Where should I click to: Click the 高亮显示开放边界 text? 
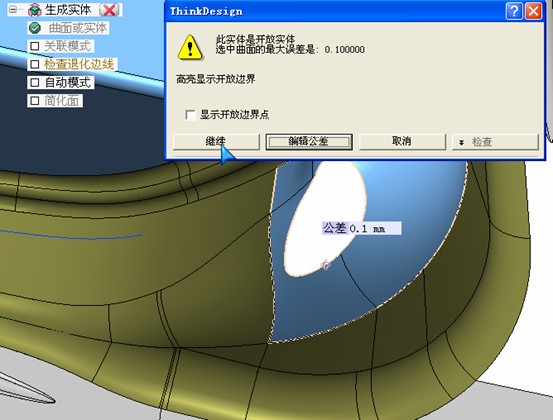(x=215, y=79)
